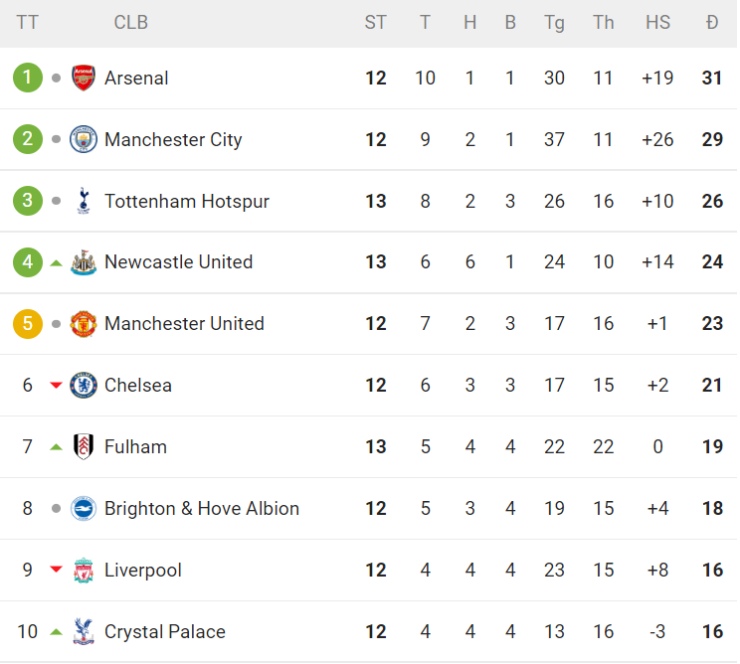The image size is (740, 664).
Task: Click the Fulham club crest icon
Action: pyautogui.click(x=83, y=447)
